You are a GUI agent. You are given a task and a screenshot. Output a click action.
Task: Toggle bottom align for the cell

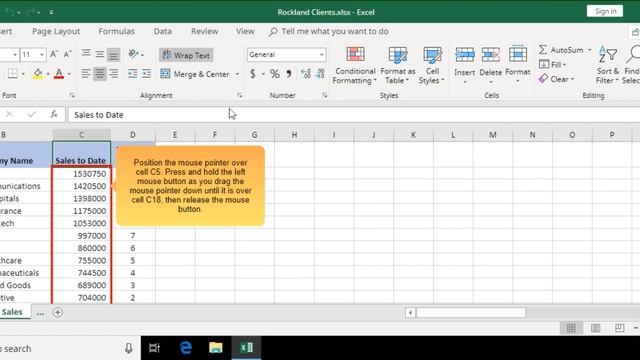113,54
